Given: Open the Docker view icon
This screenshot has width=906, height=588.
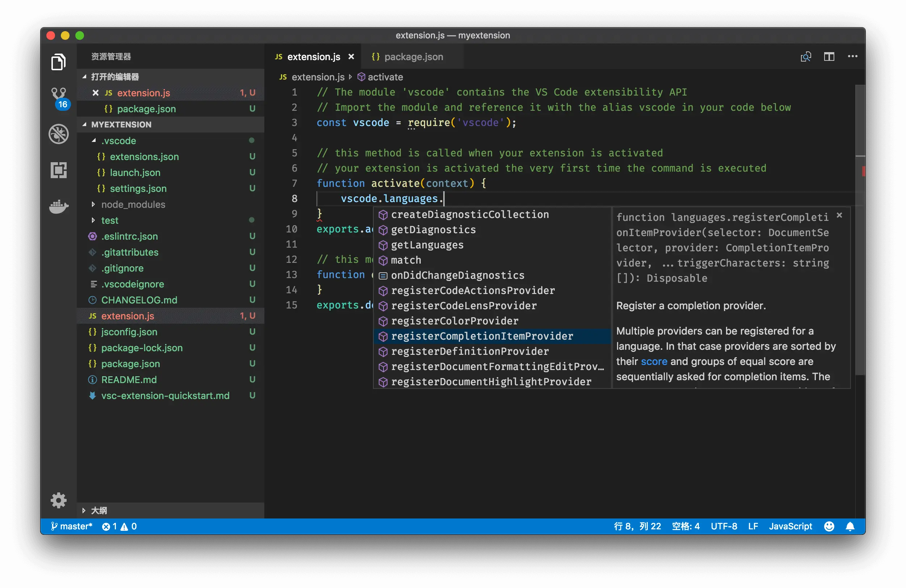Looking at the screenshot, I should (x=59, y=207).
